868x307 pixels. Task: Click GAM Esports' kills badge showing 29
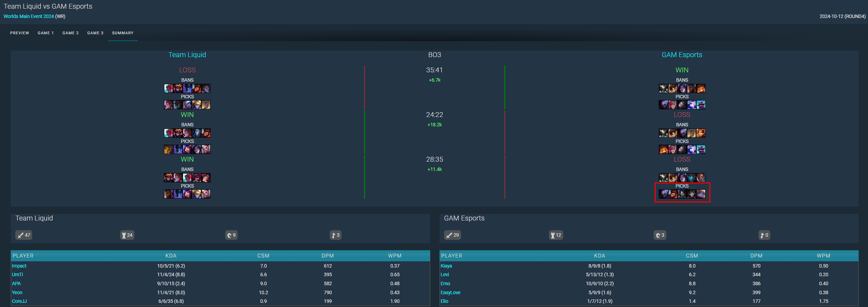point(452,235)
